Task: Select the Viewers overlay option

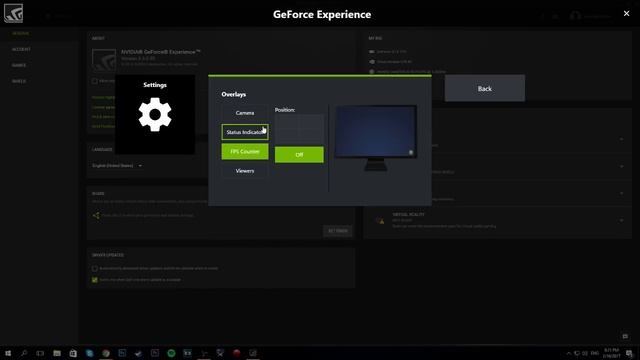Action: (x=245, y=171)
